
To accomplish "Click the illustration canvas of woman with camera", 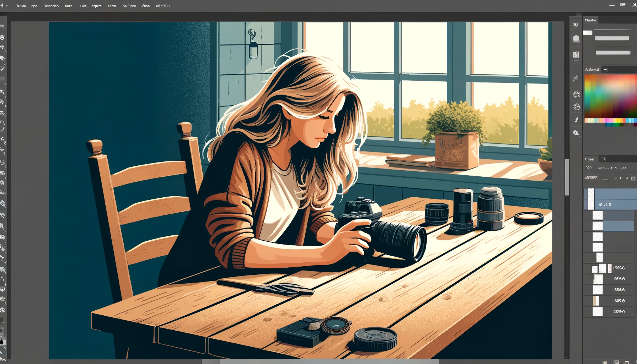I will [x=300, y=191].
